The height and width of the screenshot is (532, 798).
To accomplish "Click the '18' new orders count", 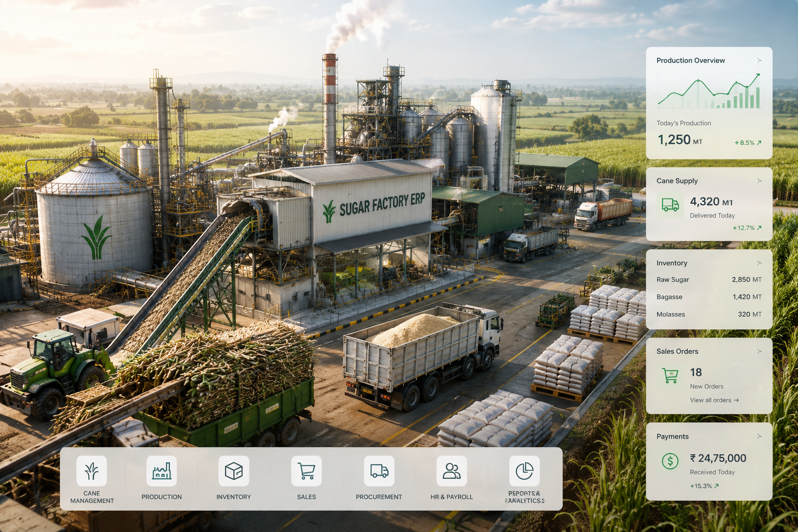I will click(696, 373).
